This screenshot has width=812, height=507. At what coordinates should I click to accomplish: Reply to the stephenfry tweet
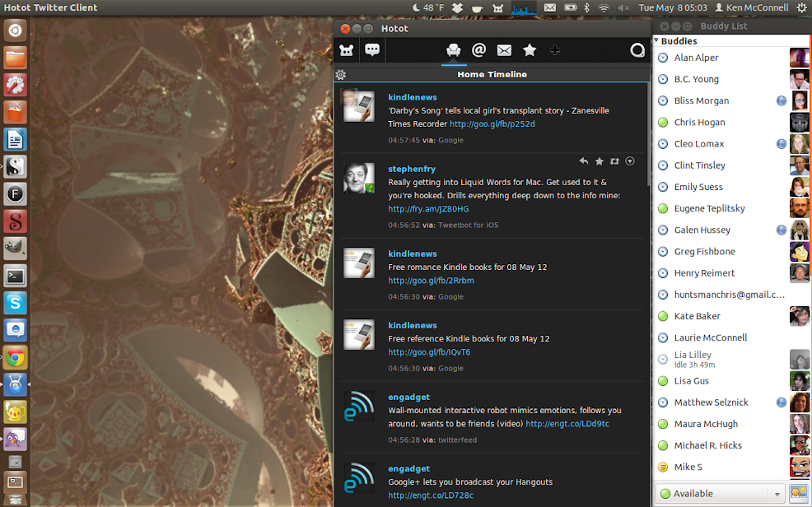[584, 161]
